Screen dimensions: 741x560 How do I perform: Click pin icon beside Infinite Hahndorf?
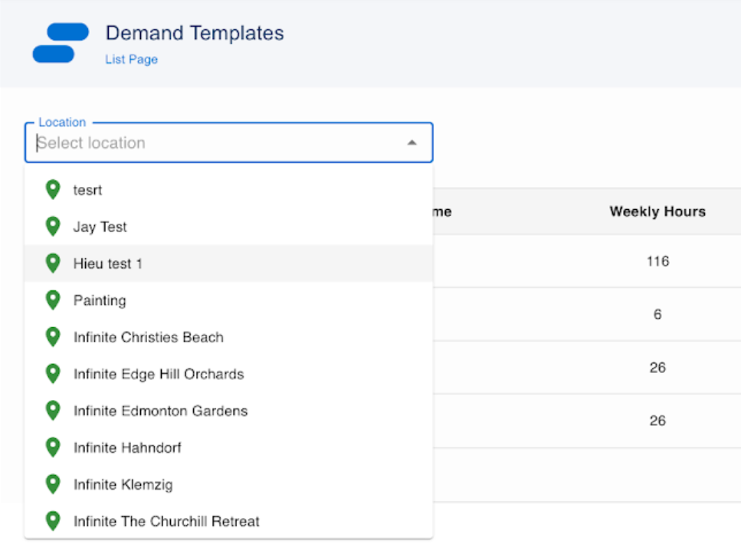tap(53, 447)
